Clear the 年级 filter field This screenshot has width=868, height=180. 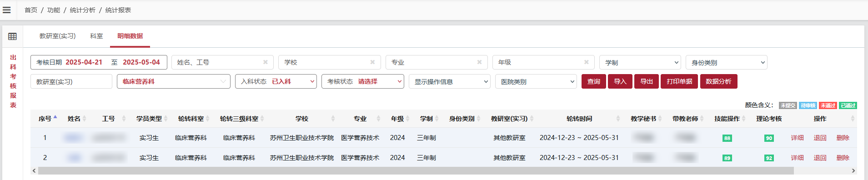pos(587,62)
